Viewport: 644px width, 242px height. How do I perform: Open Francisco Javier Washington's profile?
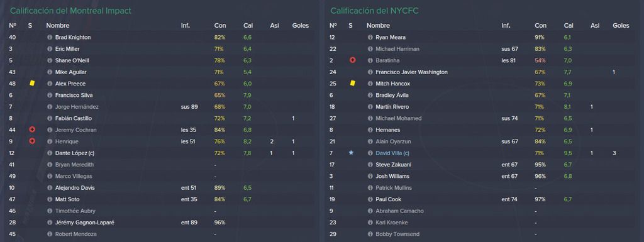tap(411, 72)
